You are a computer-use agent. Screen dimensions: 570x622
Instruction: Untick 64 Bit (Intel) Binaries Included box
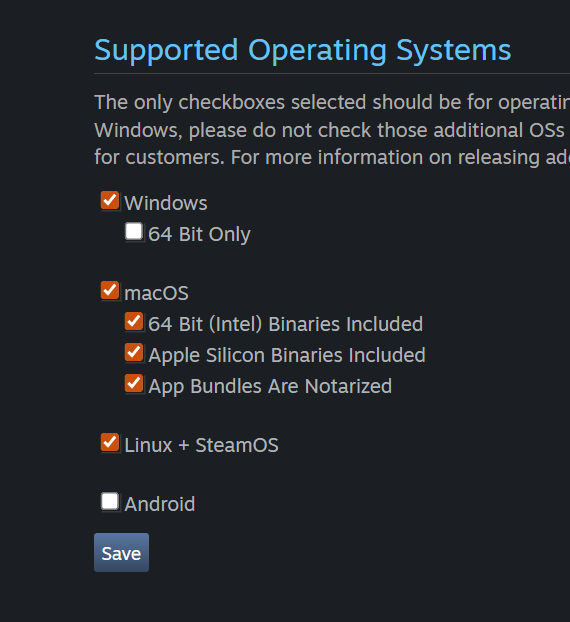pyautogui.click(x=134, y=322)
